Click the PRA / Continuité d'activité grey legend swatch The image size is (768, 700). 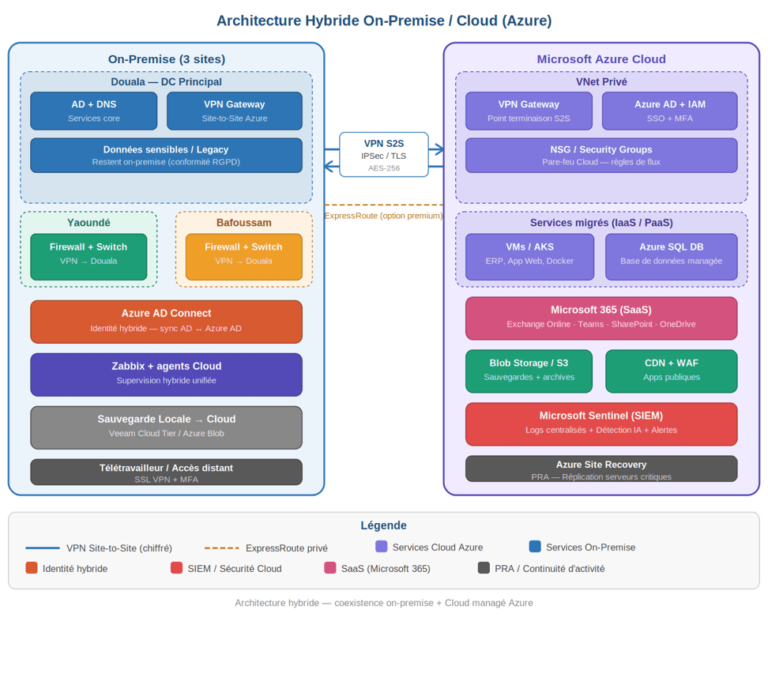tap(484, 568)
